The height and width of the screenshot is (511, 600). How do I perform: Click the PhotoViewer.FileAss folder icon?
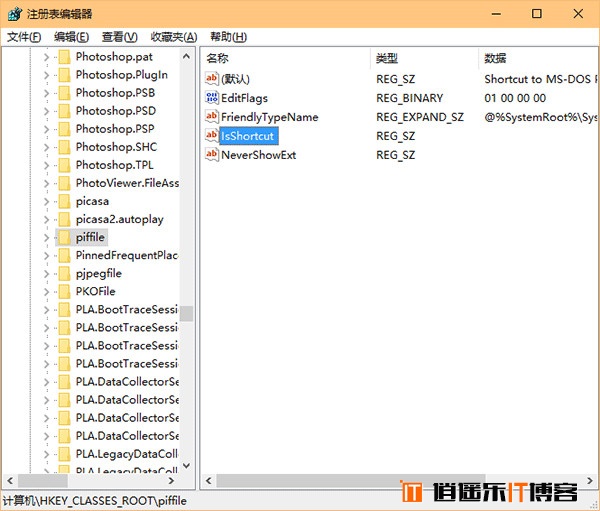(x=64, y=183)
